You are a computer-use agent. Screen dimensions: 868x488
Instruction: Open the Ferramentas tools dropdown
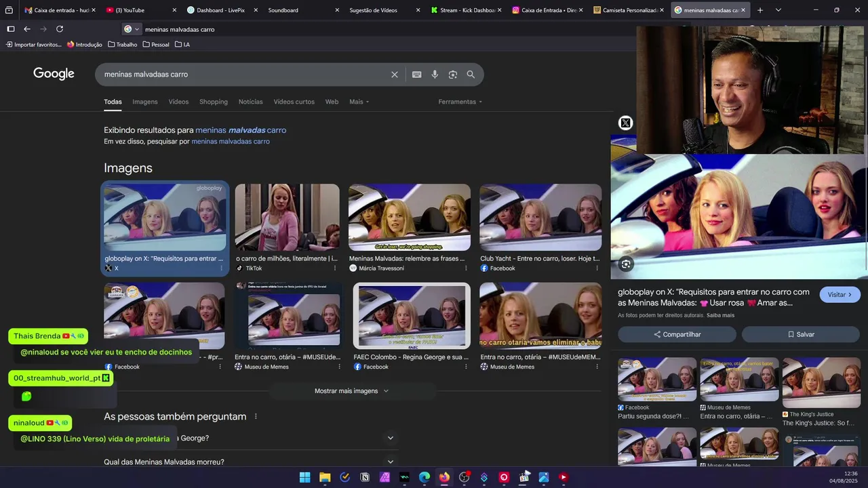(460, 102)
